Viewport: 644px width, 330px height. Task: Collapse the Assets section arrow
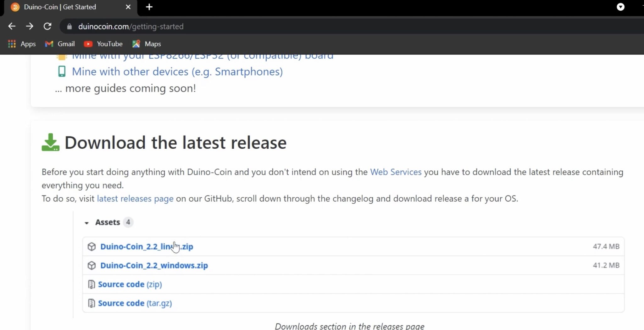tap(86, 223)
